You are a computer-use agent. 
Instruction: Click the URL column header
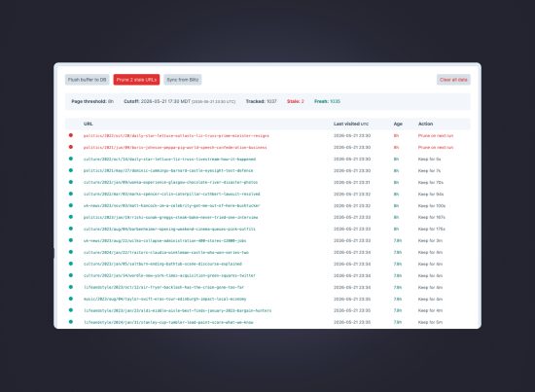point(88,124)
